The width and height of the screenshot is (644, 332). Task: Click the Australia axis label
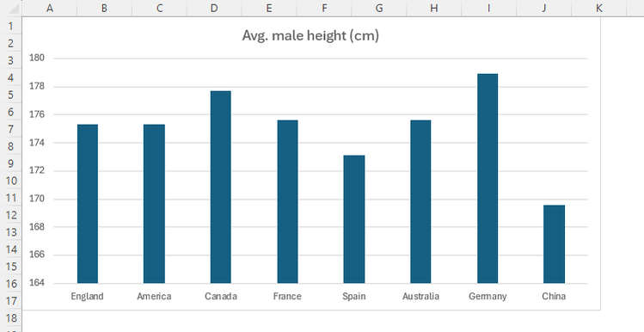pyautogui.click(x=420, y=296)
